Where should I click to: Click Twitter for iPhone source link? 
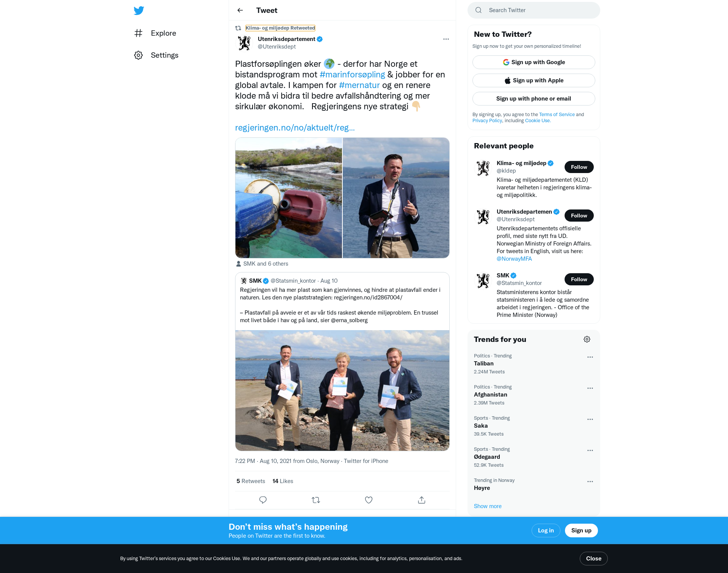pos(366,461)
